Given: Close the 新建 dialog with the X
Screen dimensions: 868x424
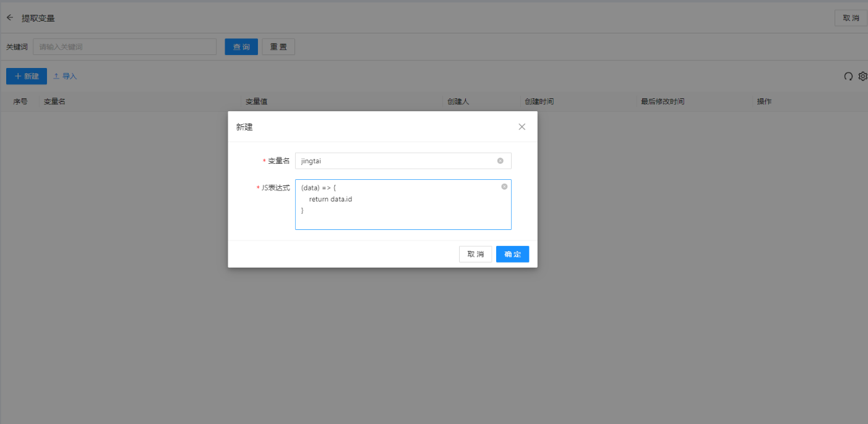Looking at the screenshot, I should click(x=522, y=127).
